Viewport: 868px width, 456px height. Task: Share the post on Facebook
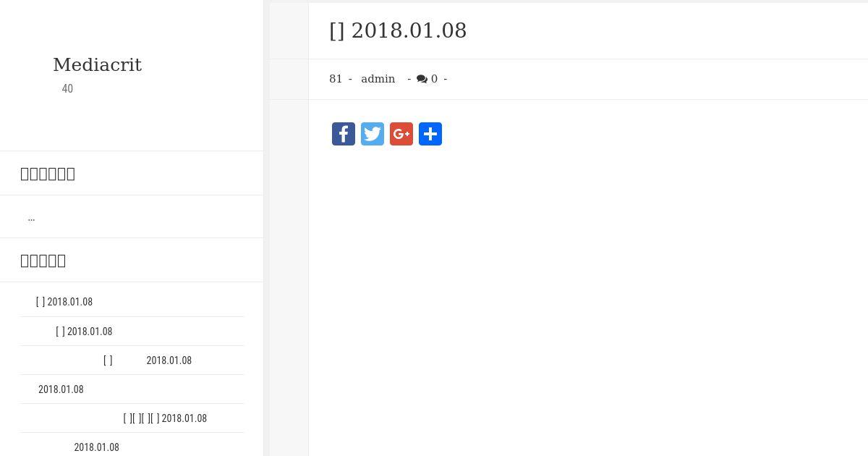tap(344, 134)
